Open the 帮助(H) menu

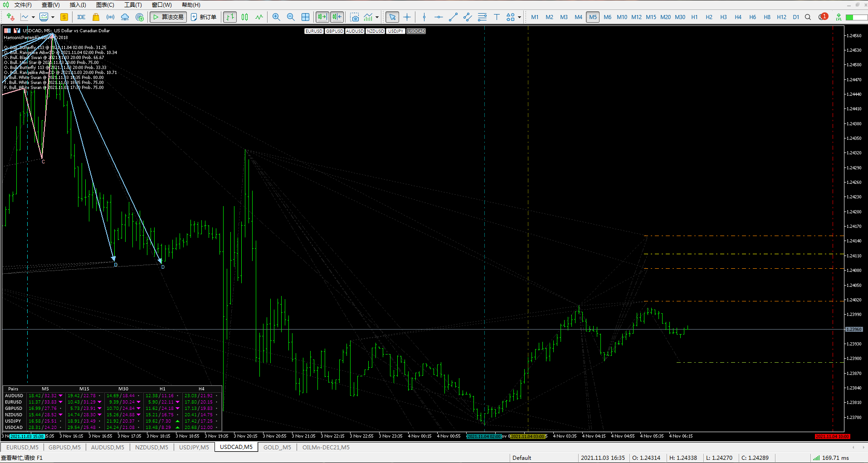tap(191, 5)
